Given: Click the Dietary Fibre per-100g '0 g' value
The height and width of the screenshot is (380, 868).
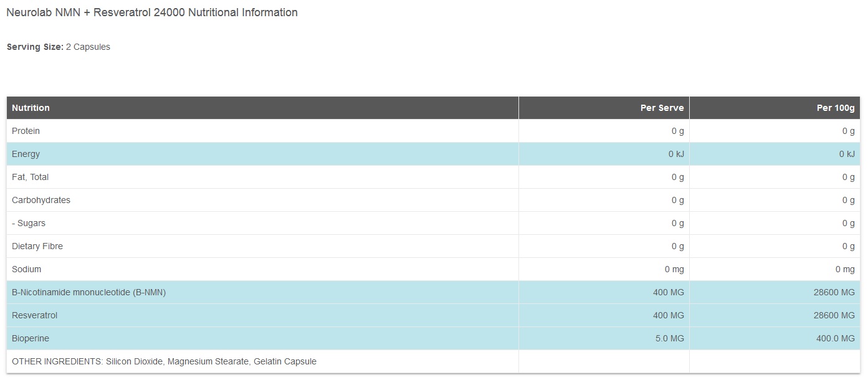Looking at the screenshot, I should point(848,246).
